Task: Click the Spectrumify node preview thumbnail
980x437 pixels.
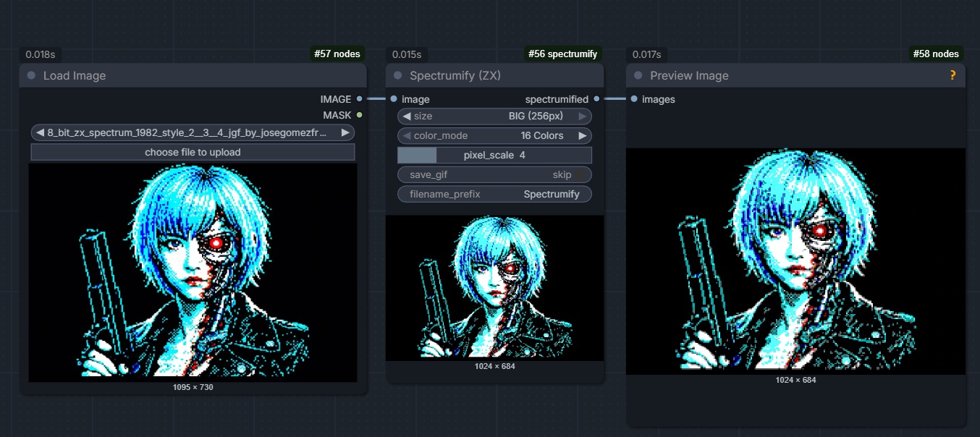Action: pos(494,287)
